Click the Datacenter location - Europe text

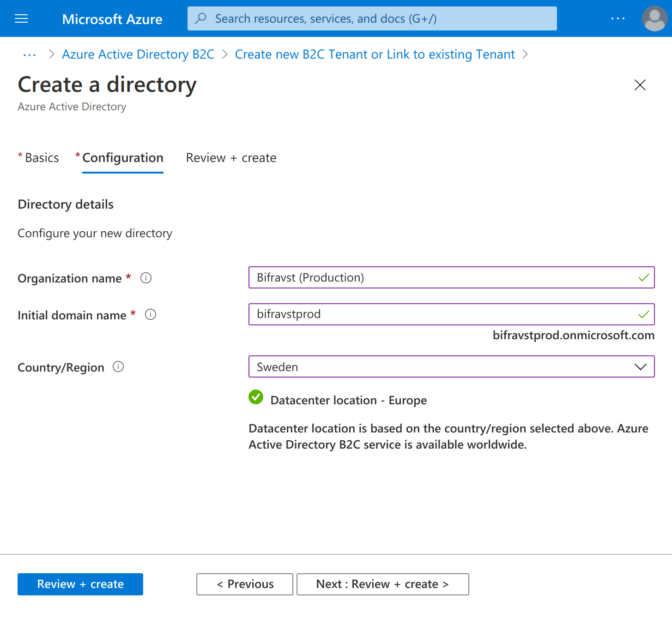pyautogui.click(x=349, y=400)
